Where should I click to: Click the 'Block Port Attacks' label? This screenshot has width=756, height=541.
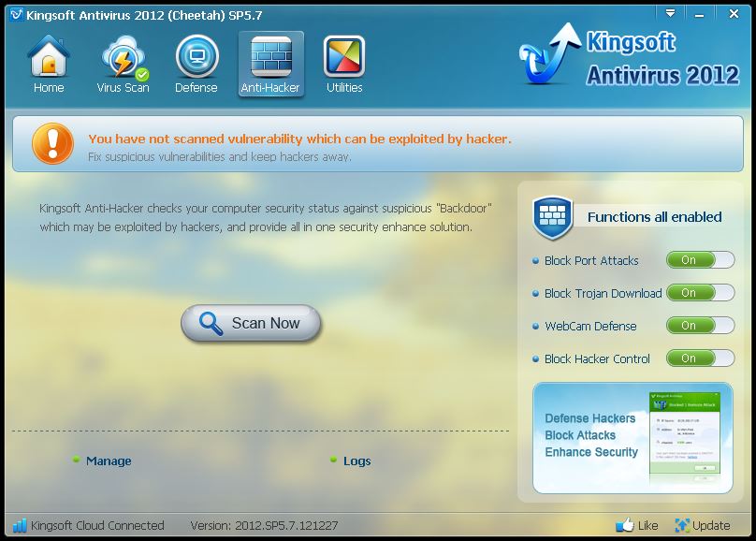click(x=591, y=261)
